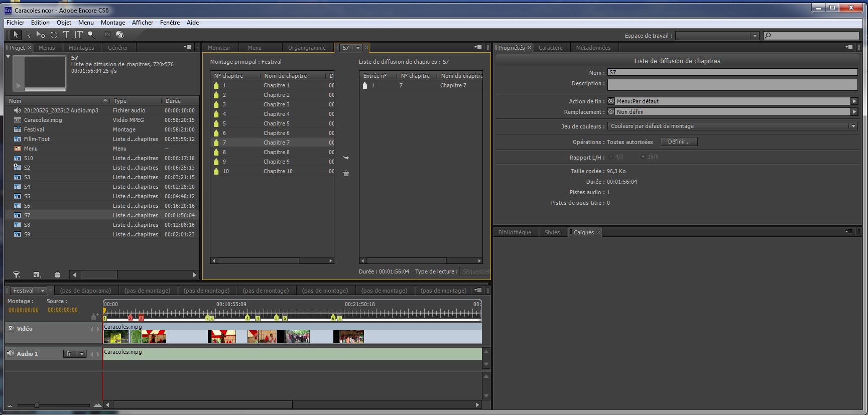
Task: Click the Définir... operations button
Action: click(x=679, y=142)
